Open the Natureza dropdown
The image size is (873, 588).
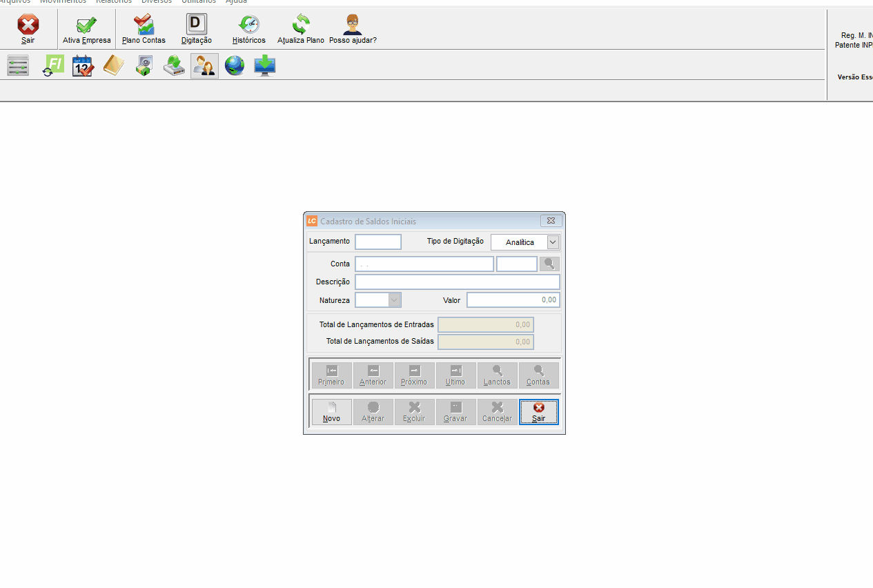coord(394,300)
